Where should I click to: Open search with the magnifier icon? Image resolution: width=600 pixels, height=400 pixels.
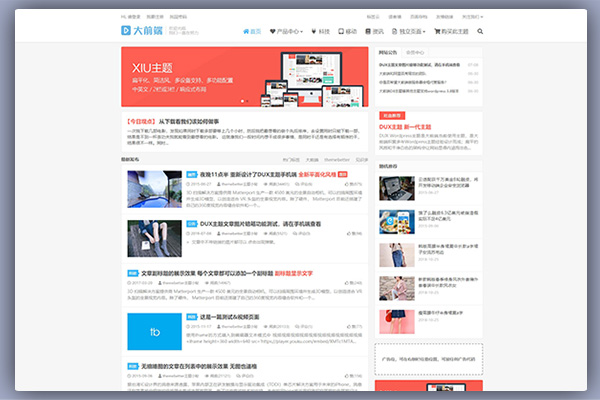click(480, 31)
